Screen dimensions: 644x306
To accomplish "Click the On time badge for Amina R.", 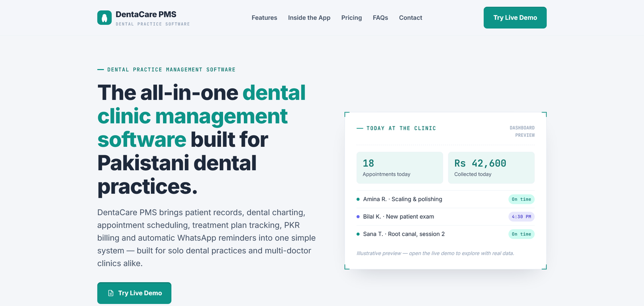I will 521,199.
